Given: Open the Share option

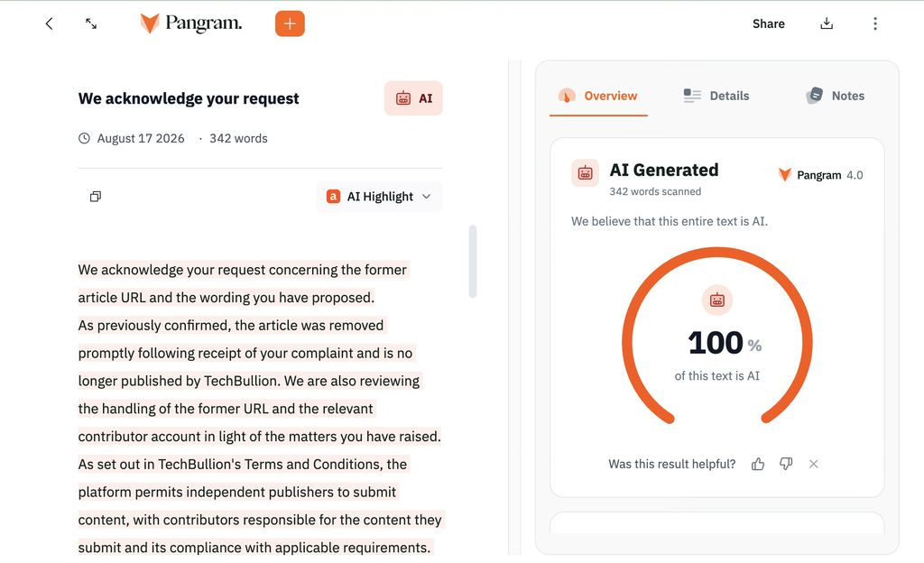Looking at the screenshot, I should [769, 23].
